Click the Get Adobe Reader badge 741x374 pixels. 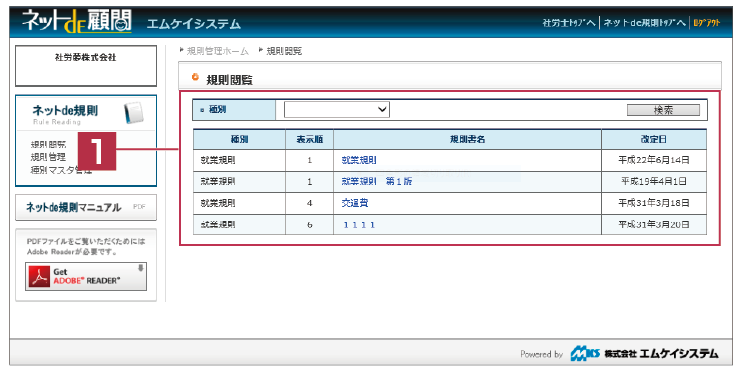86,277
